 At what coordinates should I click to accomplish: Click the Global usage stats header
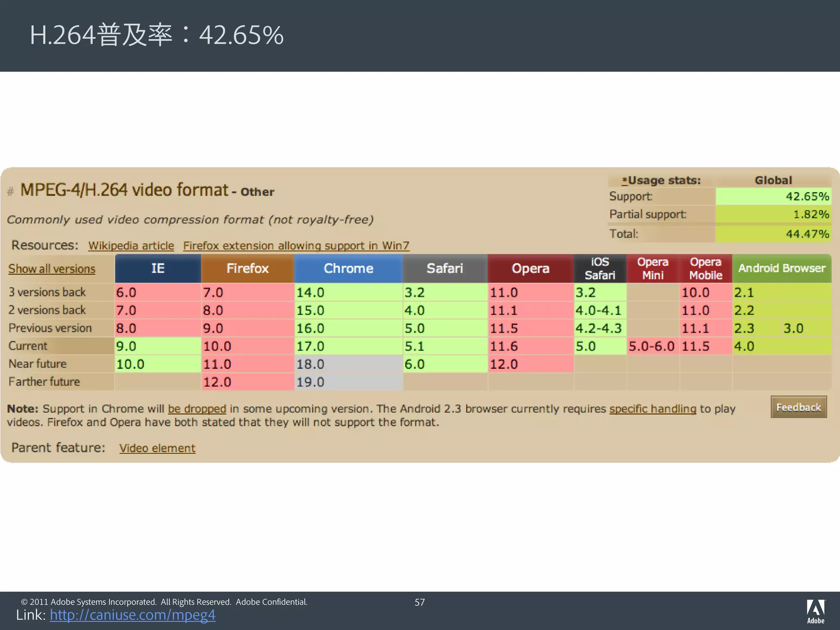click(773, 180)
